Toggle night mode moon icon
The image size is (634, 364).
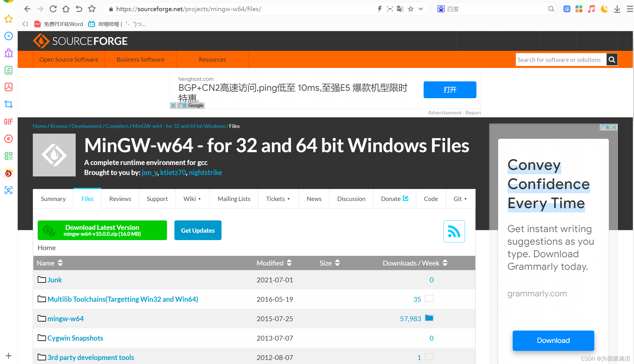click(x=604, y=9)
